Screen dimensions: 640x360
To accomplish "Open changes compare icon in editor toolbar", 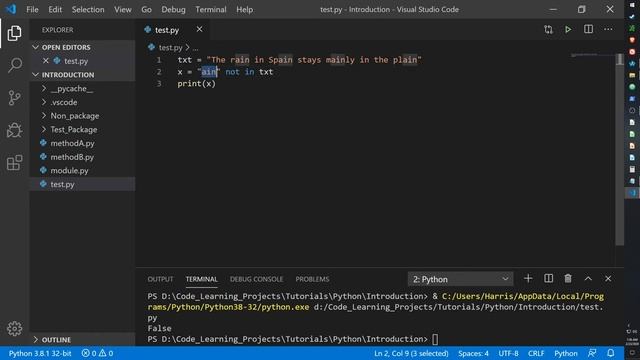I will point(548,29).
